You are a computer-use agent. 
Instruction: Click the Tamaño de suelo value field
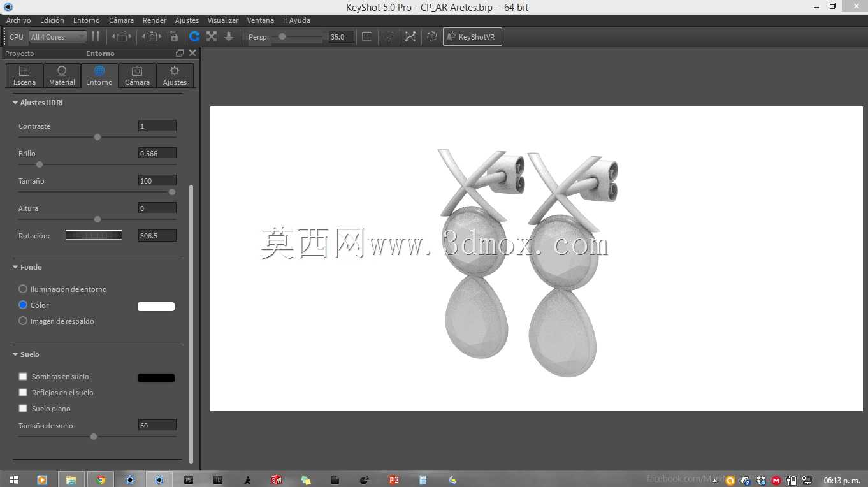click(x=157, y=425)
